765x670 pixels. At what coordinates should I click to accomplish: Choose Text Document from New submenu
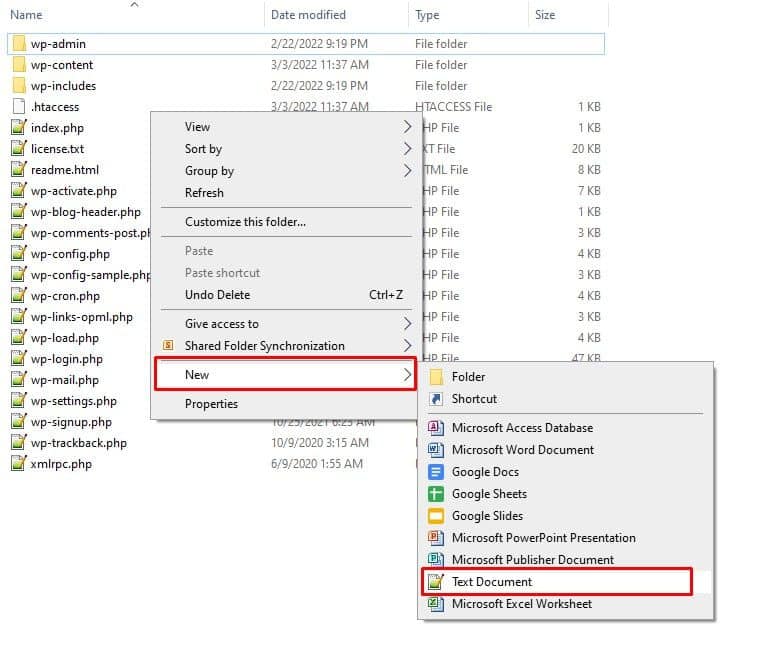pos(491,582)
